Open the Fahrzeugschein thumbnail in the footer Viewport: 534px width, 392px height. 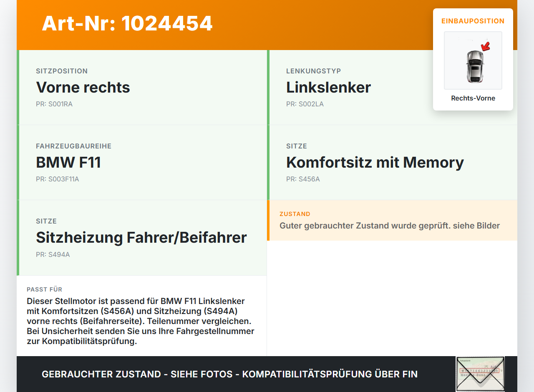[x=480, y=374]
